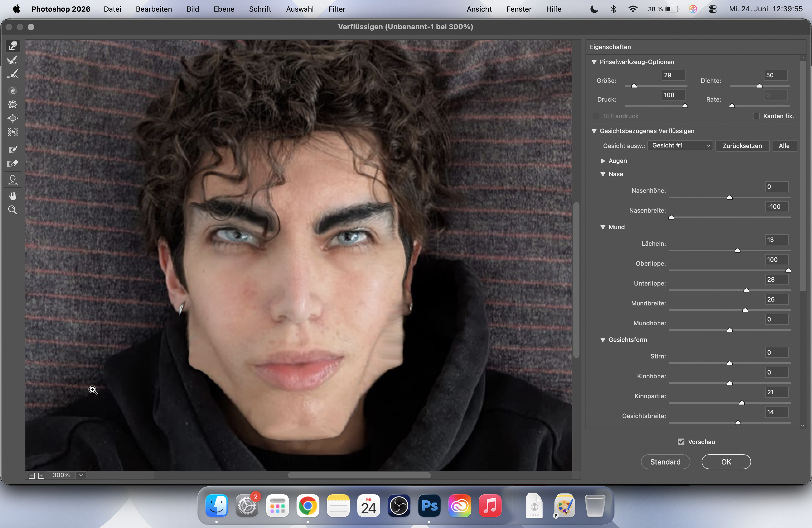This screenshot has height=528, width=812.
Task: Click the Dichte value field
Action: click(x=776, y=75)
